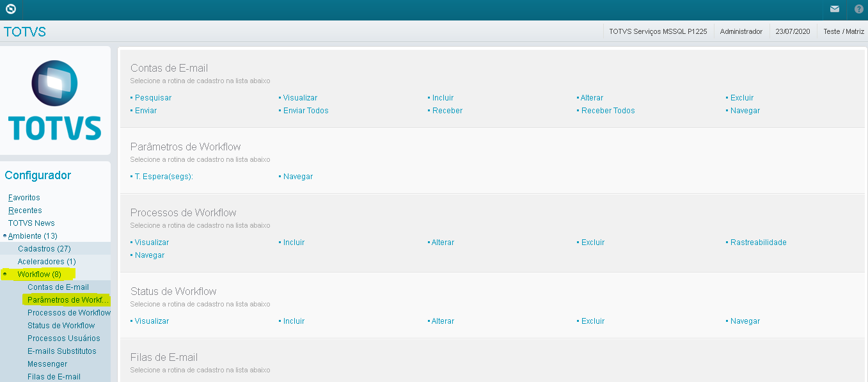
Task: Click the TOTVS title text in header
Action: (25, 32)
